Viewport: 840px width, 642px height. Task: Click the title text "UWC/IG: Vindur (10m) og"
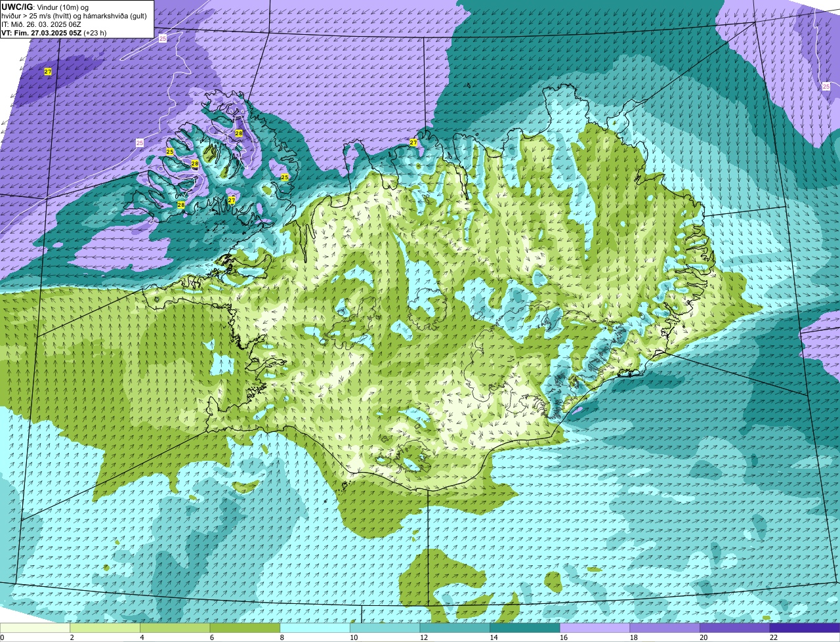44,7
